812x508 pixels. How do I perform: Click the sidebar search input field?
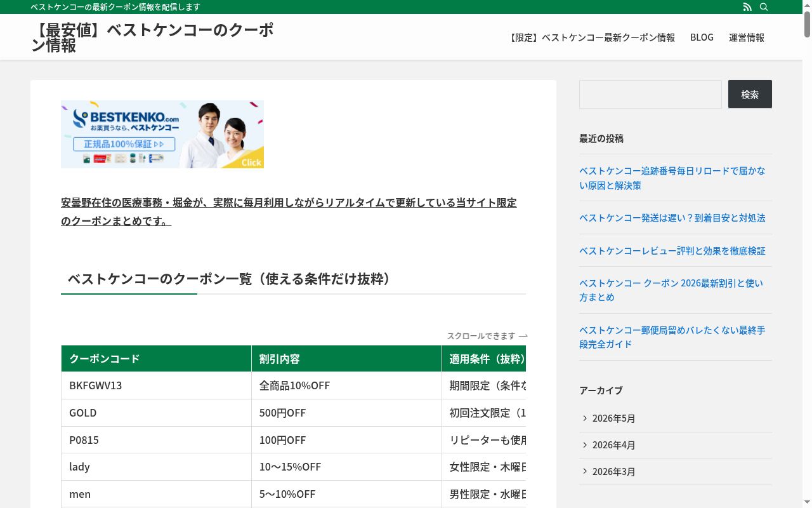coord(650,94)
